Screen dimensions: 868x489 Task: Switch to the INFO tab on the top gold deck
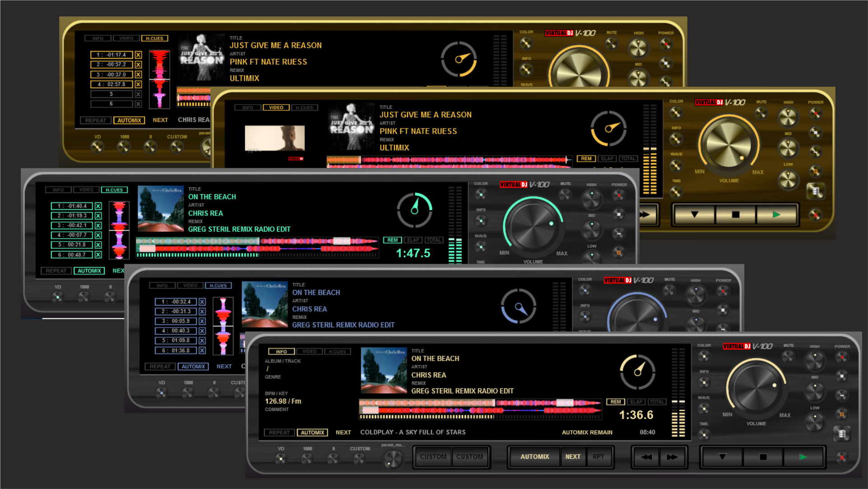pos(98,38)
